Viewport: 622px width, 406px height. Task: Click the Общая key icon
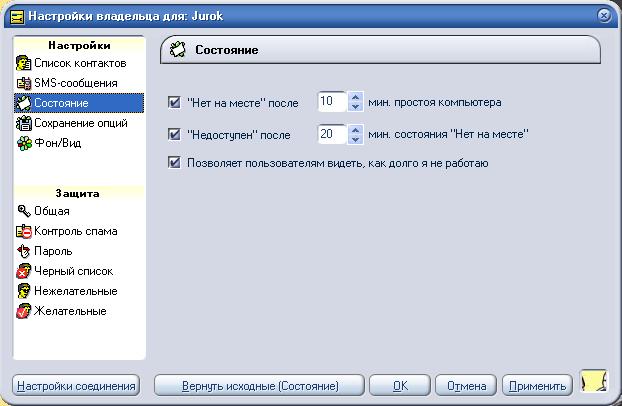(24, 212)
